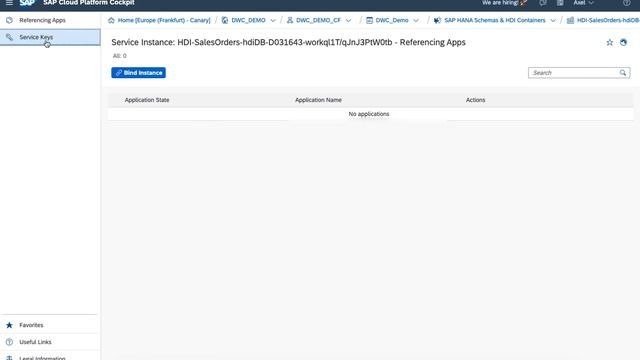Screen dimensions: 640x360
Task: Expand the DWC_DEMO_CF breadcrumb dropdown
Action: click(348, 20)
